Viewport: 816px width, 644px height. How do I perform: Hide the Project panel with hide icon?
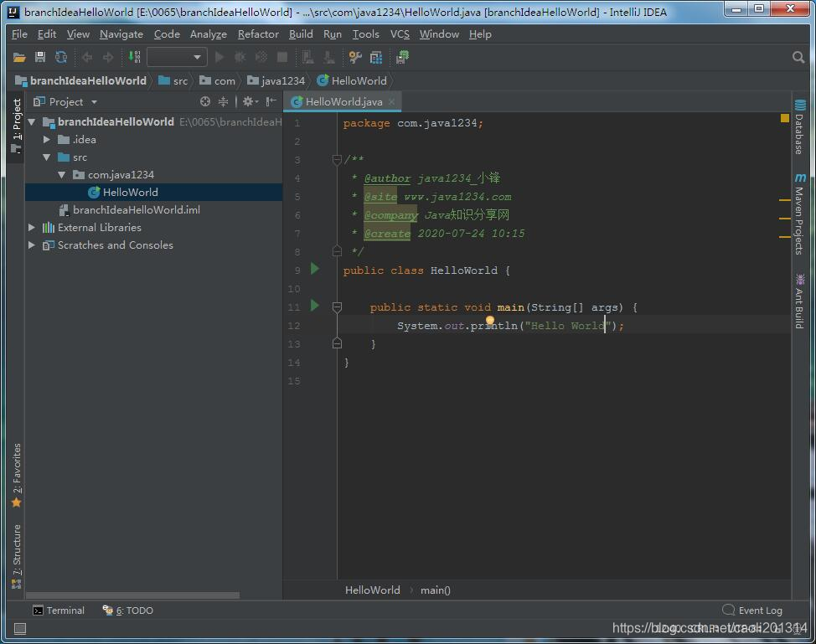(271, 102)
